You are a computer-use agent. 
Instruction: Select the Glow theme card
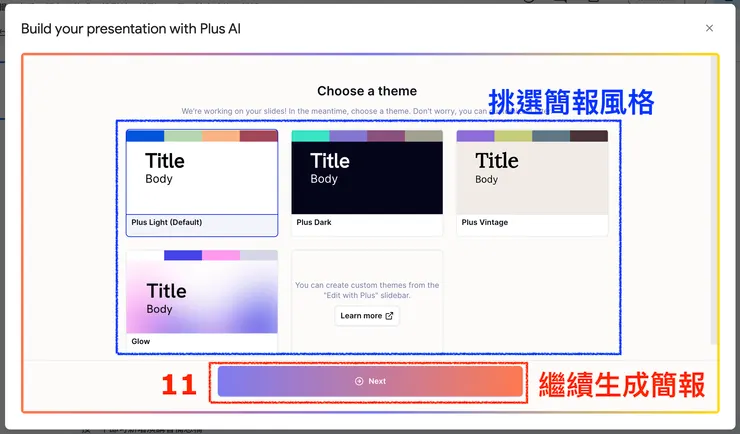[202, 301]
